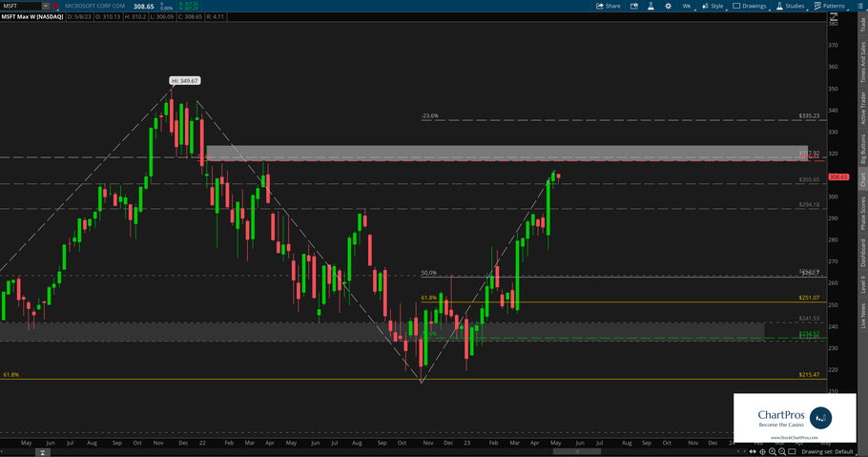The image size is (868, 457).
Task: Click the $251.07 Fibonacci level label
Action: (x=809, y=298)
